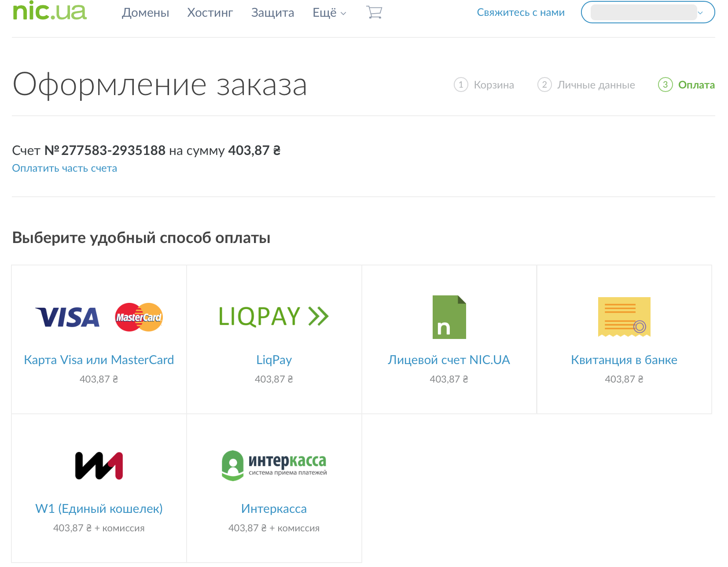Choose the W1 wallet logo
The image size is (728, 567).
tap(99, 466)
